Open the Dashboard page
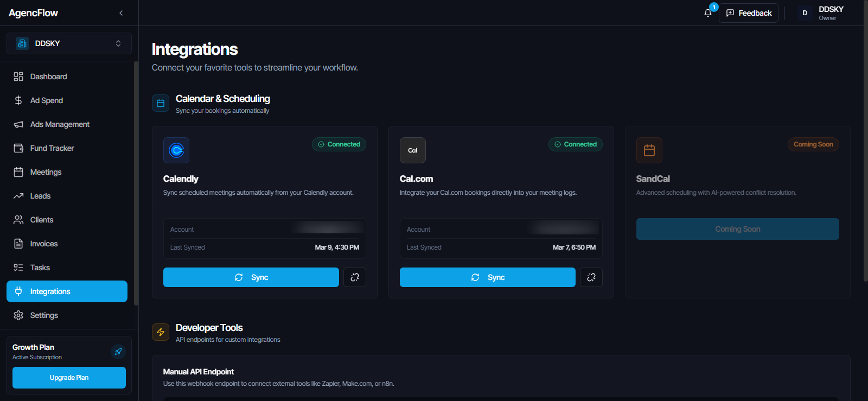The image size is (868, 401). click(67, 77)
